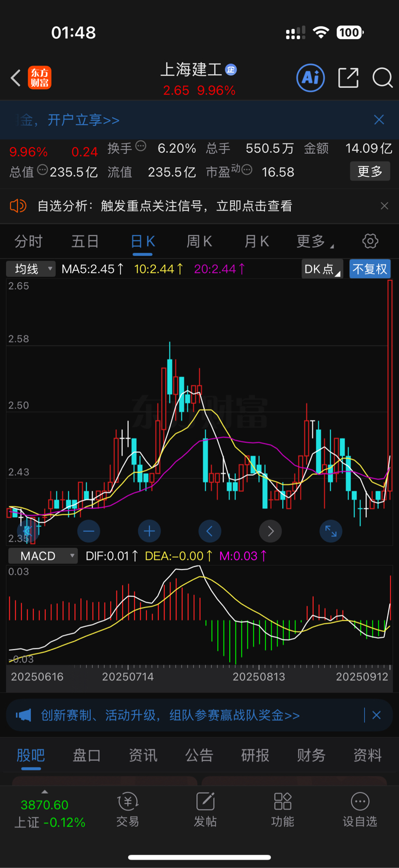Expand the DK点 dropdown
399x868 pixels.
click(x=322, y=269)
